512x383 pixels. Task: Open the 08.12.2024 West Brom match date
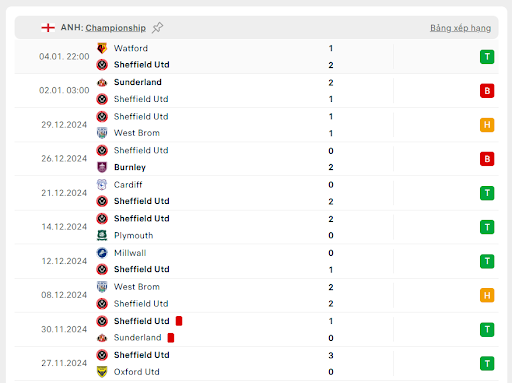(64, 295)
